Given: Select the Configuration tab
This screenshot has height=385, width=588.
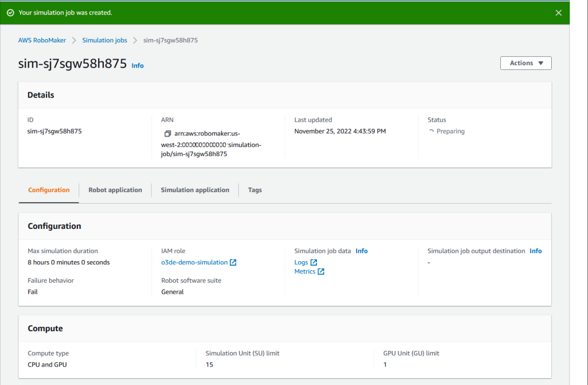Looking at the screenshot, I should 49,190.
